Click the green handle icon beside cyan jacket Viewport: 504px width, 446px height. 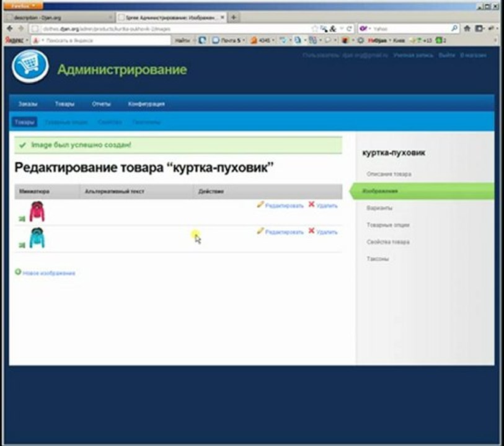(22, 245)
